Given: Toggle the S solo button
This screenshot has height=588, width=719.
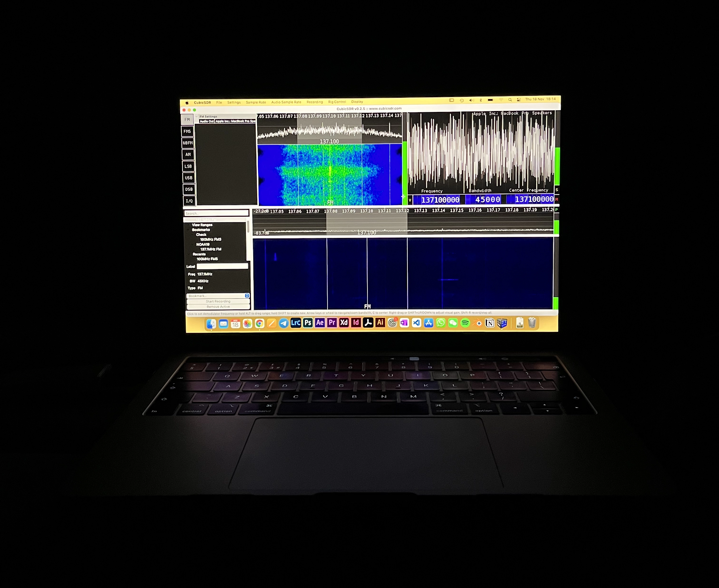Looking at the screenshot, I should 557,190.
